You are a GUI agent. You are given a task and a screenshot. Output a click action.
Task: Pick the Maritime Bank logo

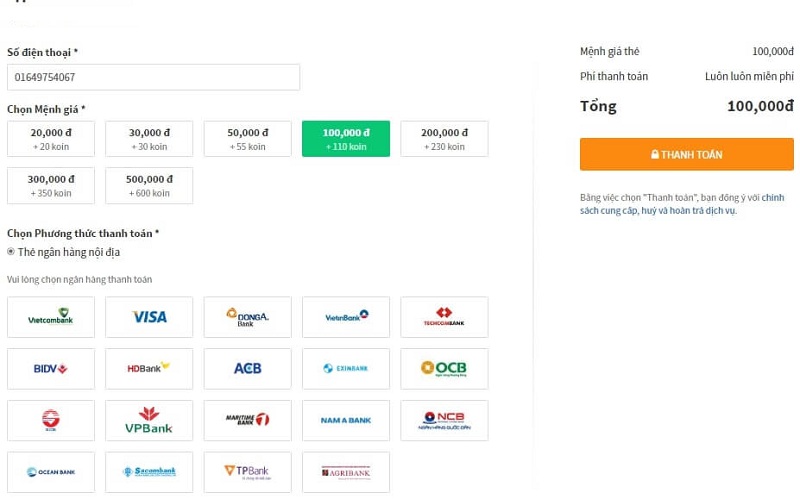click(247, 421)
